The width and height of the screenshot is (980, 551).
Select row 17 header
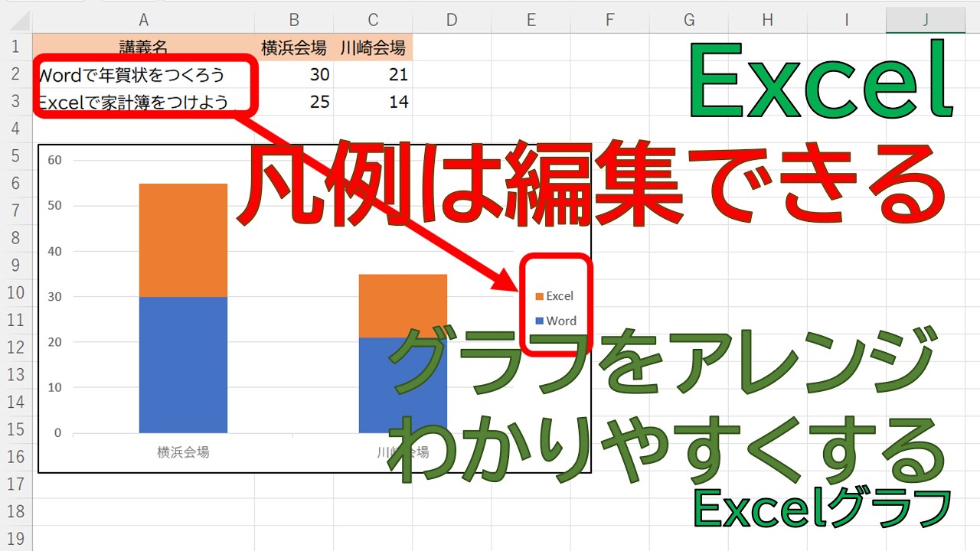click(x=16, y=484)
